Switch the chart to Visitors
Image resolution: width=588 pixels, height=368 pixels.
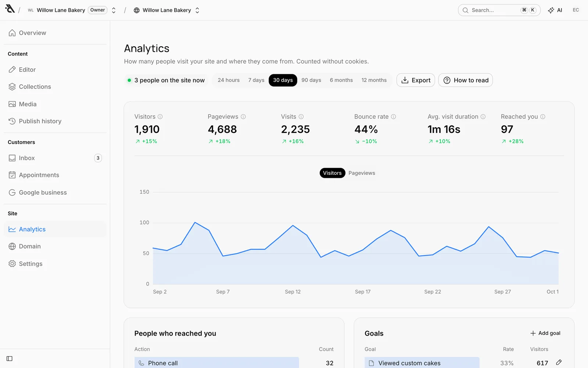pos(332,173)
